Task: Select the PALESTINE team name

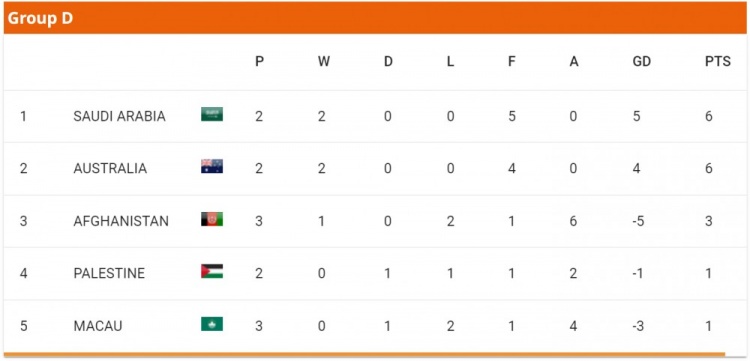Action: point(109,273)
